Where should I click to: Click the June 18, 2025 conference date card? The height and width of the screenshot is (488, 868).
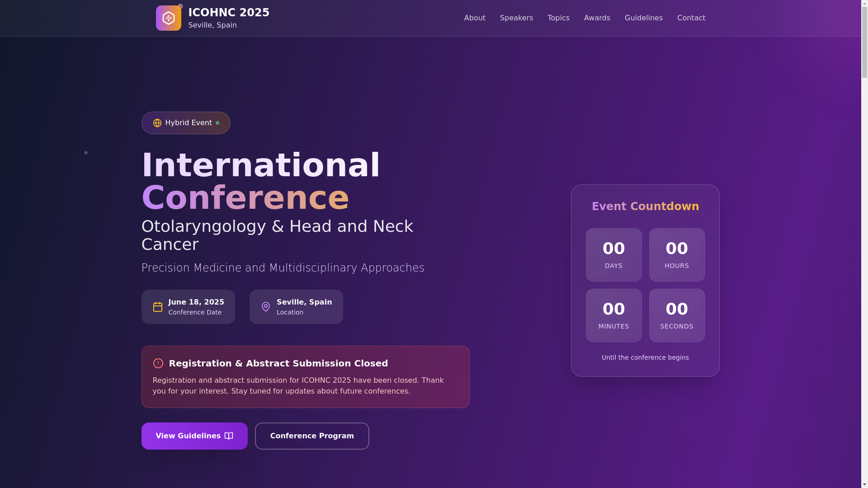188,307
